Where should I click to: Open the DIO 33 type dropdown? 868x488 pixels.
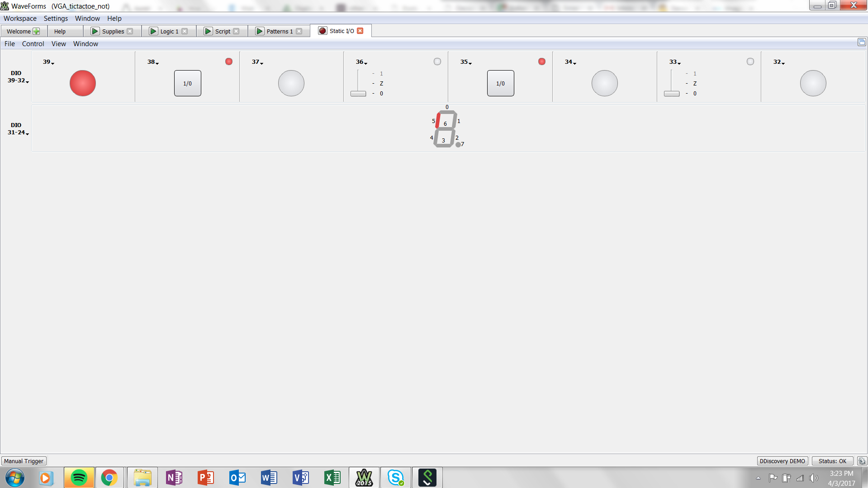tap(675, 62)
